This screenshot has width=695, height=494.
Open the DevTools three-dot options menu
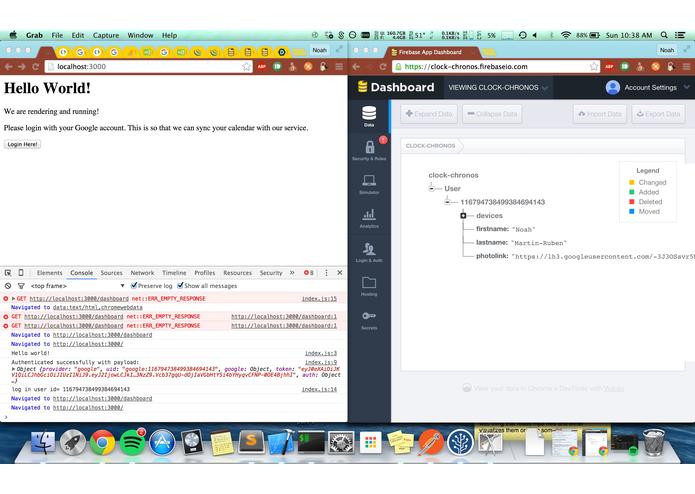(326, 273)
